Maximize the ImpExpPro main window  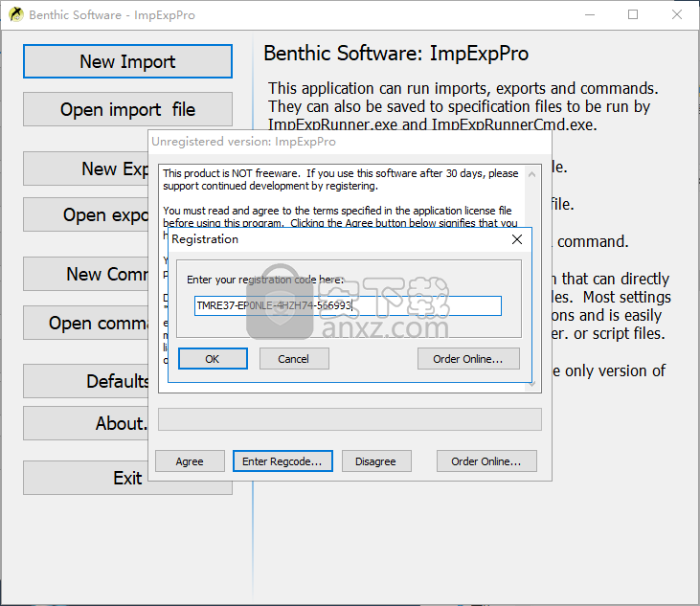[633, 14]
